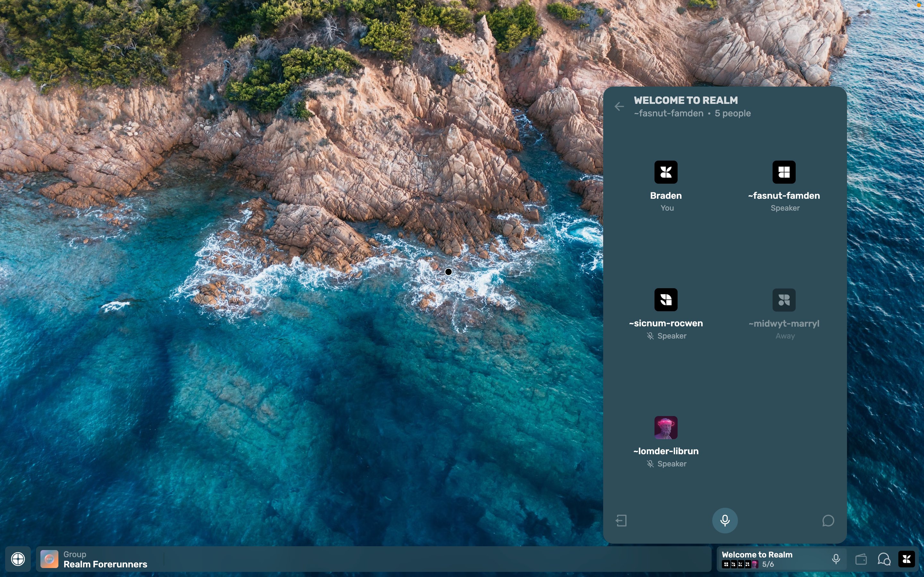Click your sigil avatar in bottom bar

906,559
